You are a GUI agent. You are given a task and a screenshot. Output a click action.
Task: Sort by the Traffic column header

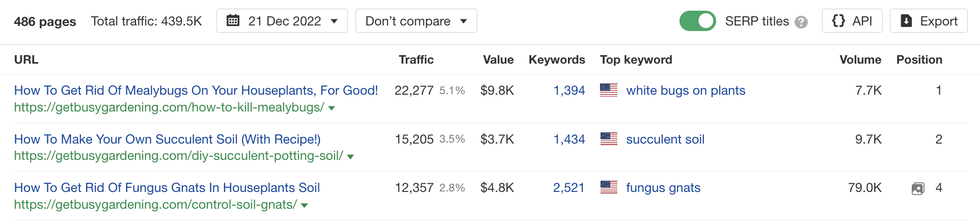coord(416,60)
